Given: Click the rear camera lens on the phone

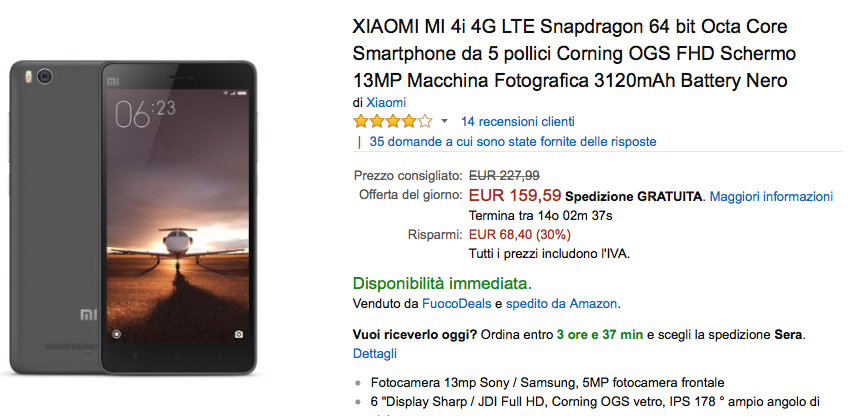Looking at the screenshot, I should [45, 76].
